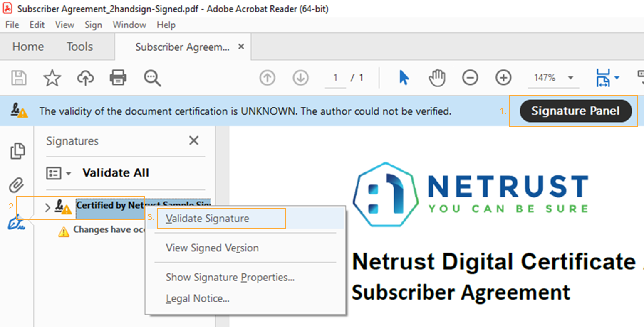Click the signature warning icon in blue bar
The width and height of the screenshot is (644, 327).
pos(19,111)
